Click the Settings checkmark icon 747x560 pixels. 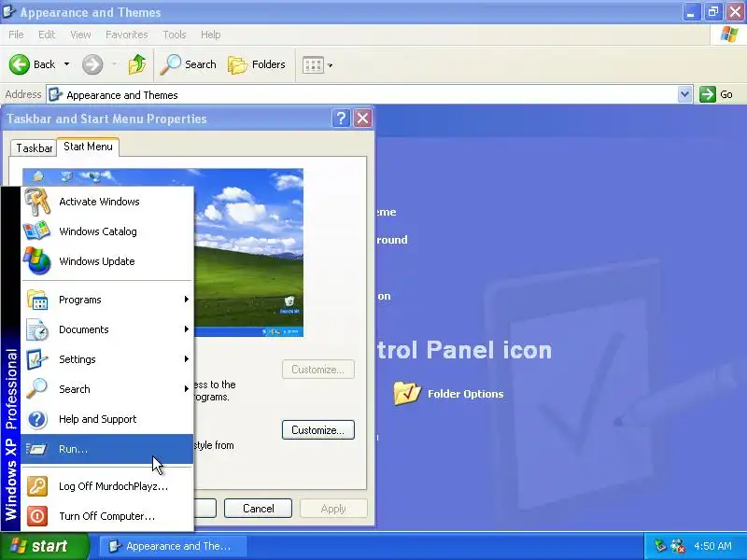point(36,359)
